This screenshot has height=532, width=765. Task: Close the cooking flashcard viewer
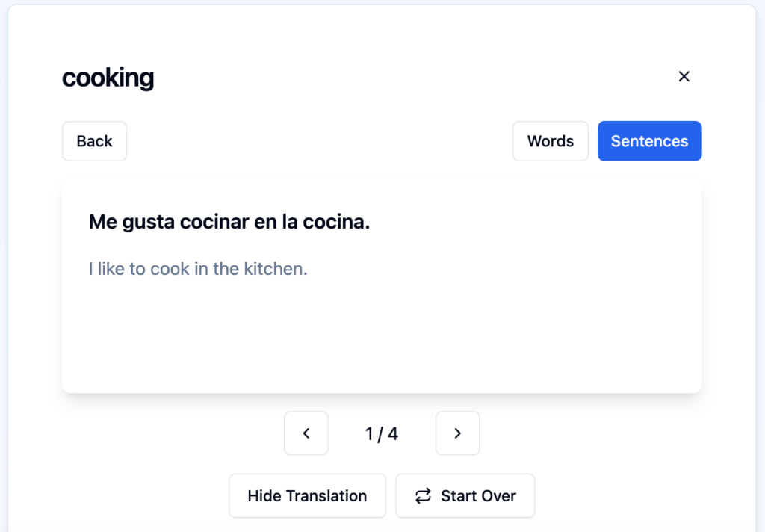click(684, 76)
